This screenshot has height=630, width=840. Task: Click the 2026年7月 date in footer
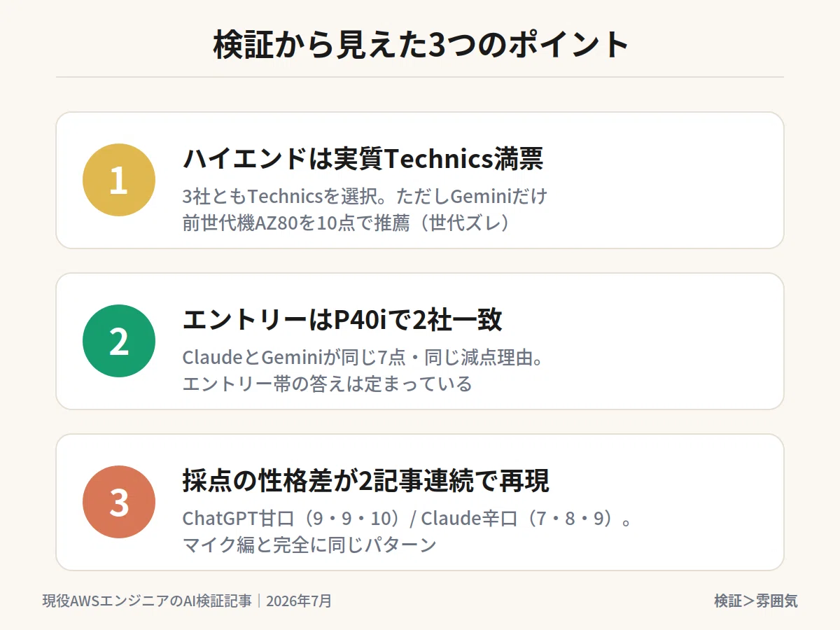pyautogui.click(x=299, y=601)
